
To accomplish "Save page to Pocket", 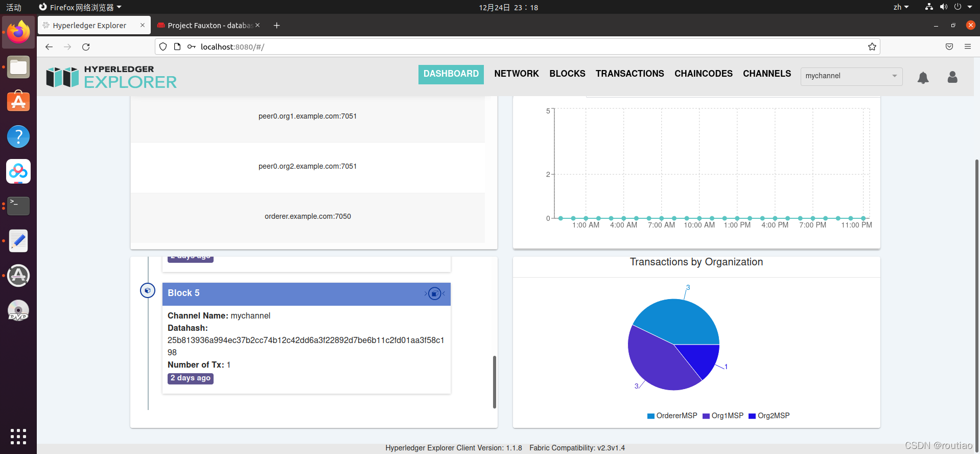I will click(x=949, y=47).
